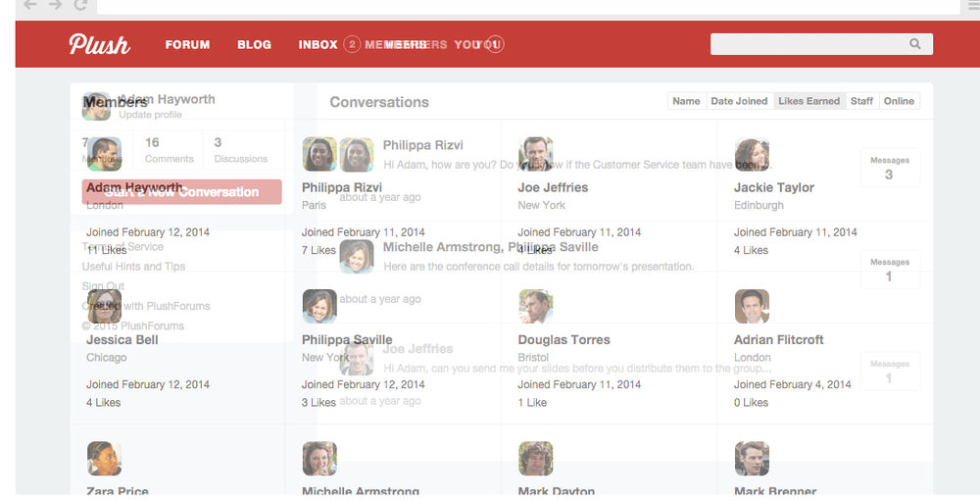Viewport: 980px width, 500px height.
Task: Open Jackie Taylor's avatar
Action: click(x=752, y=154)
